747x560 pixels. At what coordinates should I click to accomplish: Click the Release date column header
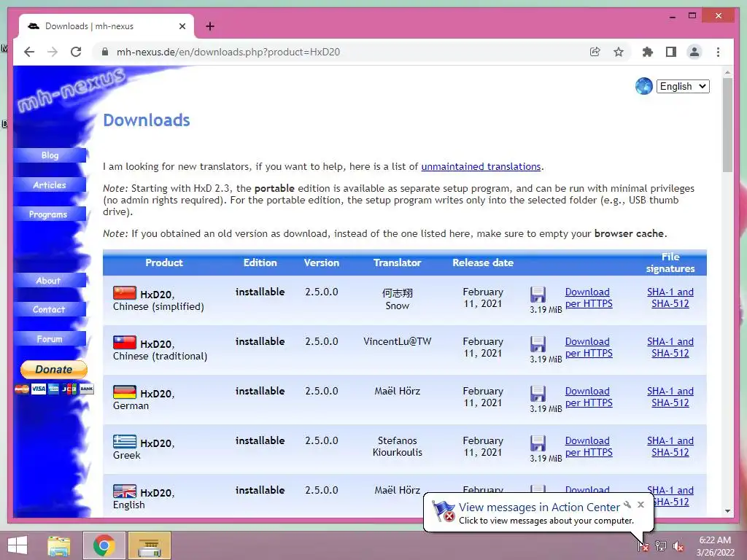pyautogui.click(x=483, y=262)
